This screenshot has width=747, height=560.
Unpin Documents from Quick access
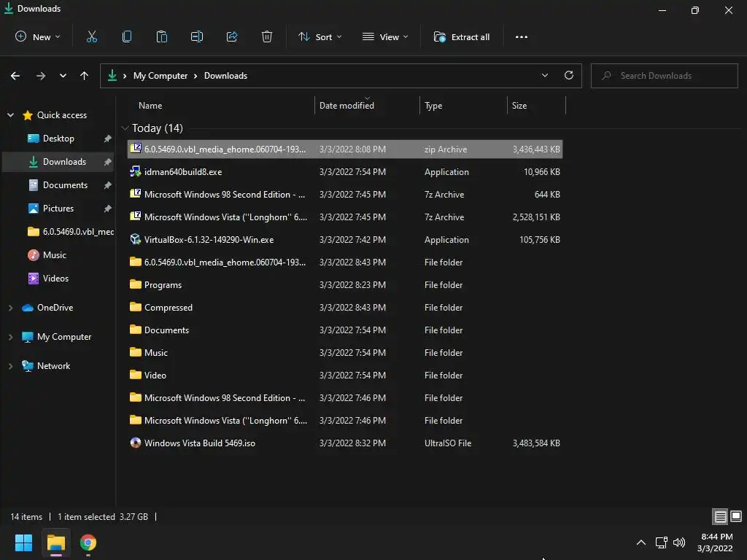[108, 185]
